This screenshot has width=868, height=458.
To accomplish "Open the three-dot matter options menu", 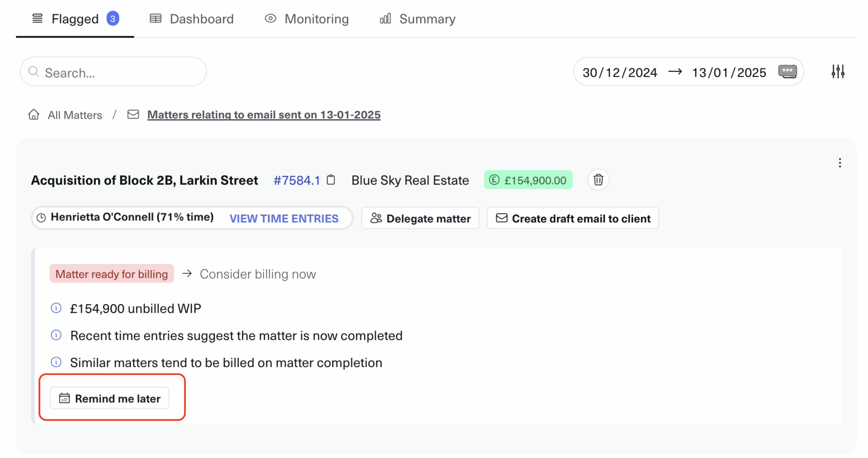I will 840,163.
